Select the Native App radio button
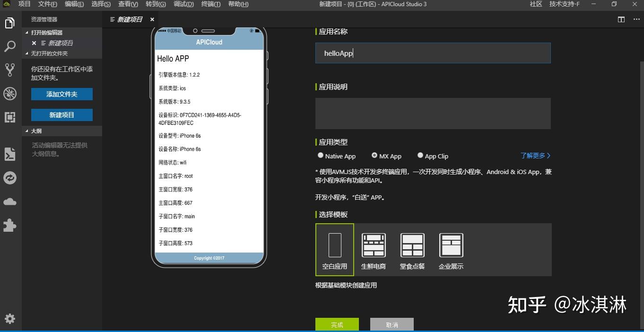Image resolution: width=644 pixels, height=332 pixels. click(321, 155)
